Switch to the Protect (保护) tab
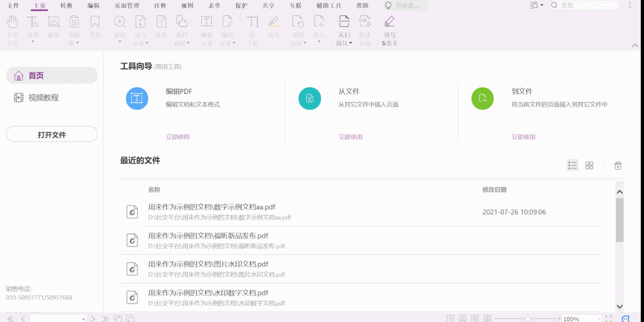The image size is (644, 322). (x=242, y=6)
